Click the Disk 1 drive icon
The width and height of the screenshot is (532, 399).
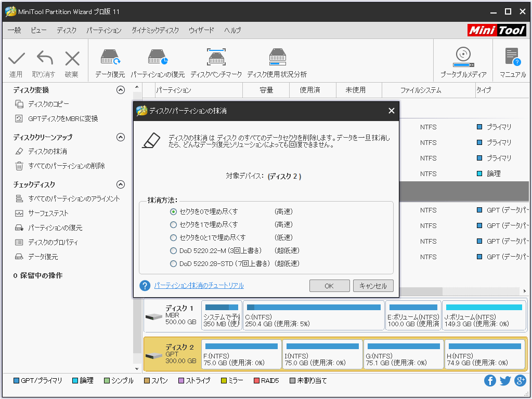(x=154, y=316)
